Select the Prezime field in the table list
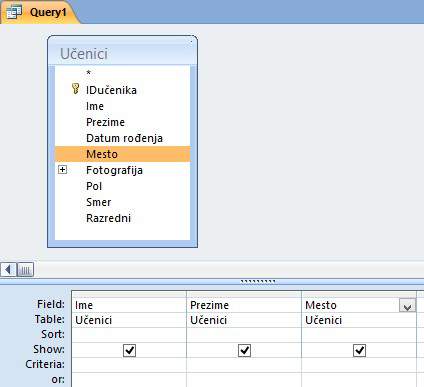Screen dimensions: 424x387 (122, 122)
